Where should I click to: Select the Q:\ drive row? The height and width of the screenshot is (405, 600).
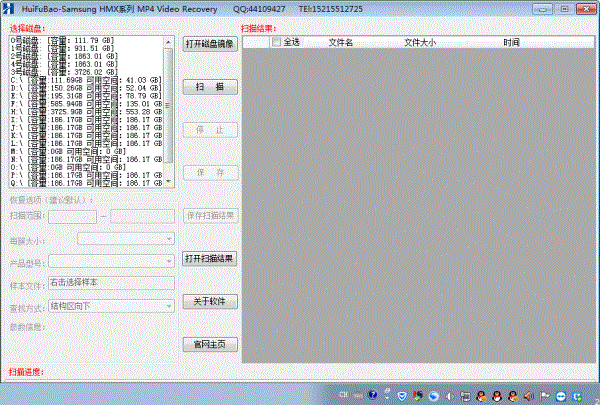87,183
